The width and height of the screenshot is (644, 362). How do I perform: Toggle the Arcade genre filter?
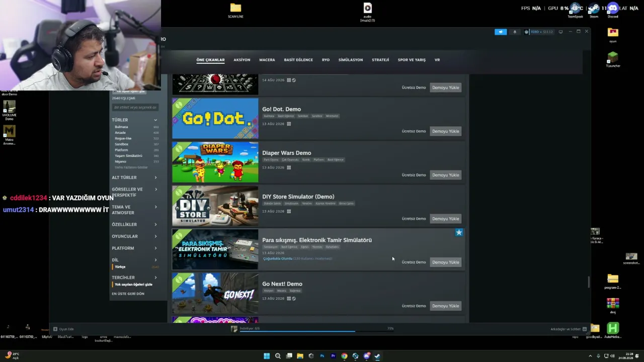pyautogui.click(x=136, y=133)
